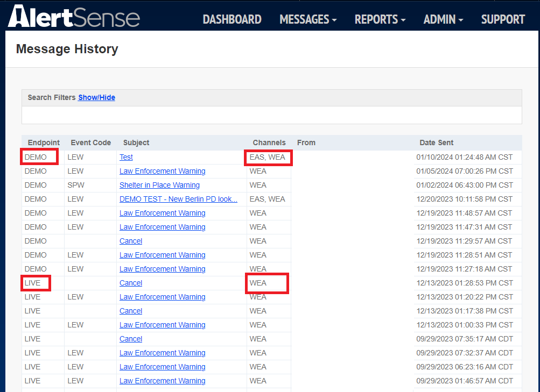Open the message titled Test
Screen dimensions: 540x392
pos(126,157)
